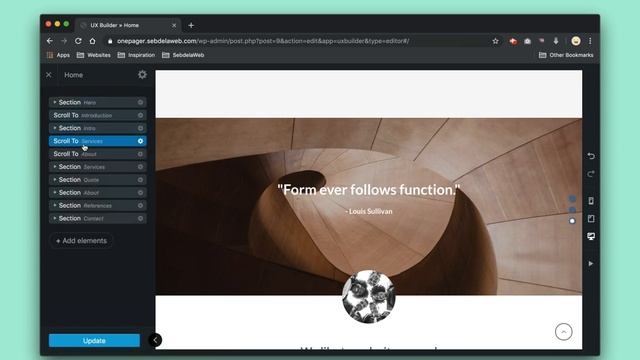Screen dimensions: 640x360
Task: Open options for the Section Services row
Action: [140, 167]
